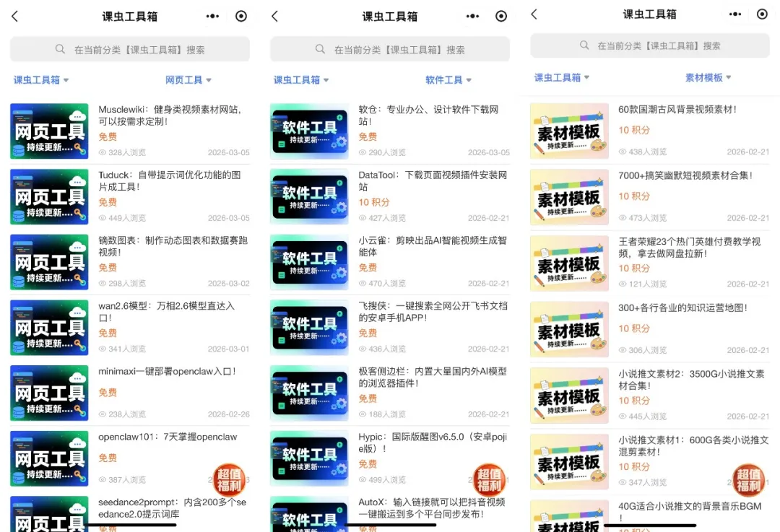
Task: Expand the 素材模板 category dropdown
Action: tap(708, 79)
